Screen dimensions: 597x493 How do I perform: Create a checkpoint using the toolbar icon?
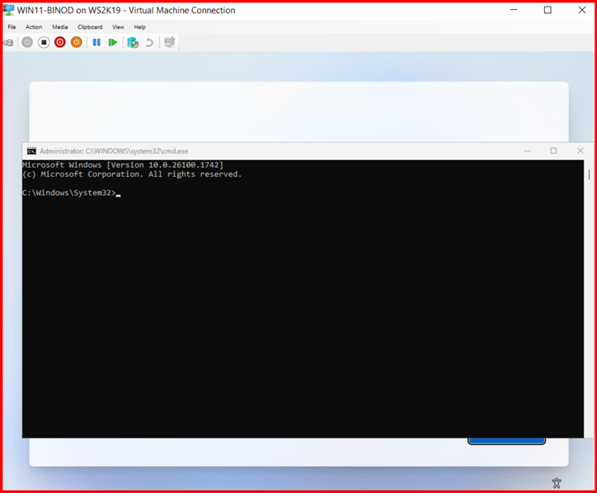(x=132, y=42)
